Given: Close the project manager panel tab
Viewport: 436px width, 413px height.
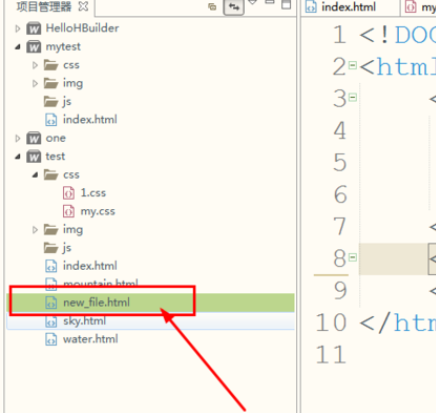Looking at the screenshot, I should (83, 6).
